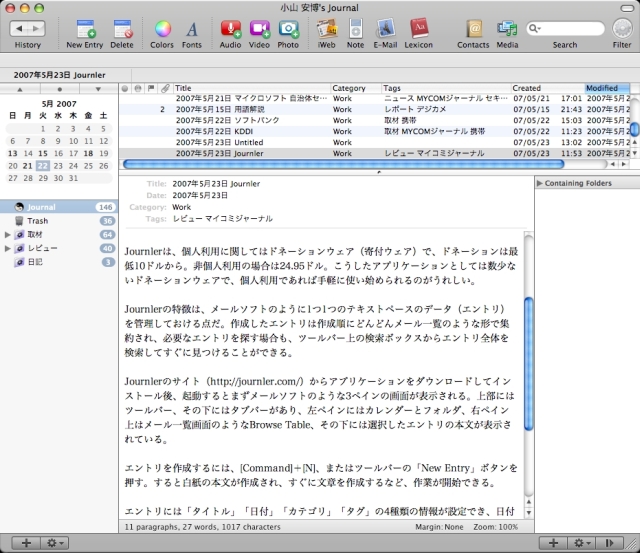Toggle the toolbar with the pill button
This screenshot has width=640, height=553.
(627, 8)
